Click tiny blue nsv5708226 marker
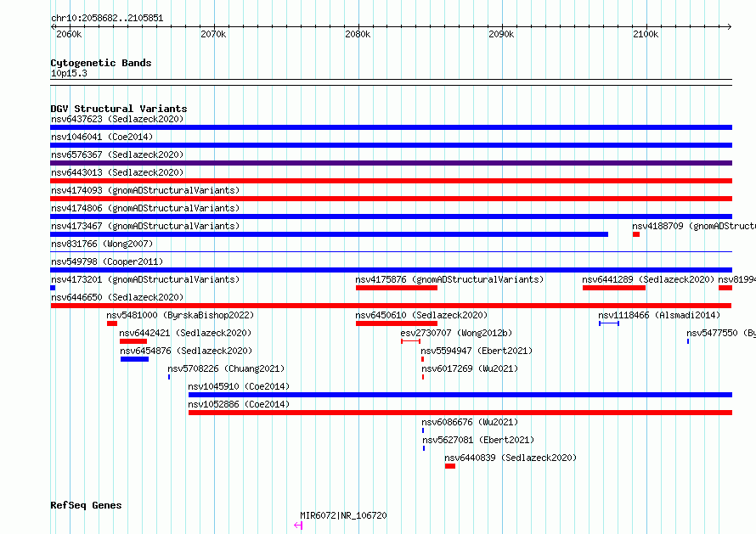Screen dimensions: 756x534 pos(169,377)
